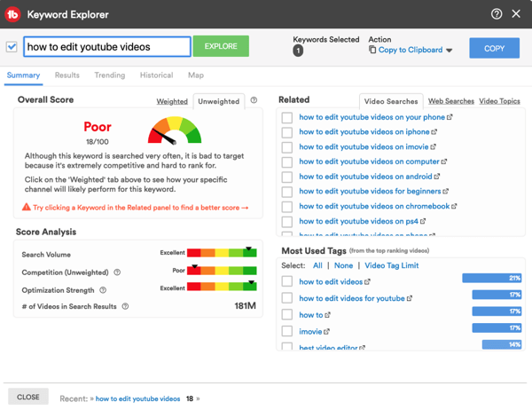Screen dimensions: 532x410
Task: Click into the keyword search input field
Action: coord(107,46)
